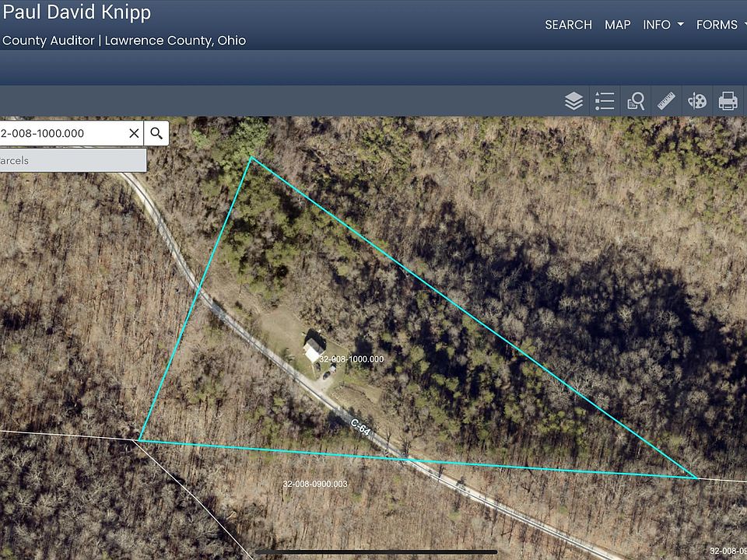Screen dimensions: 747x560
Task: Click the magnifier search button
Action: [x=156, y=133]
